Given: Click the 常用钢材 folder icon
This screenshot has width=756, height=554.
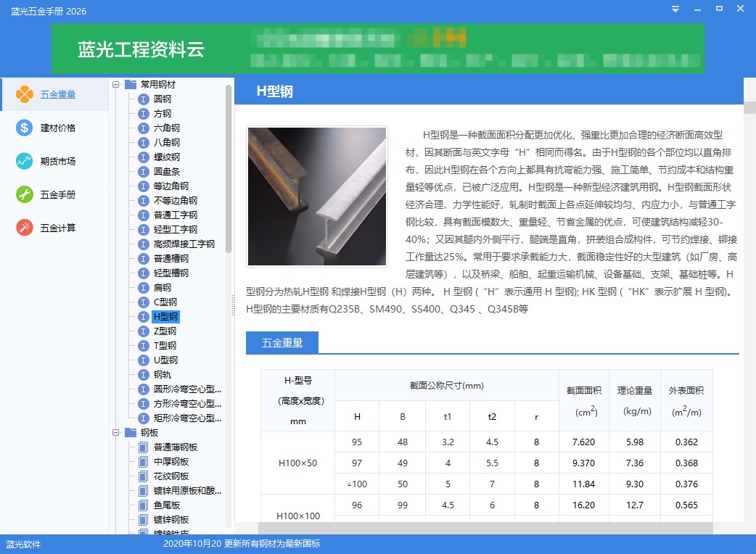Looking at the screenshot, I should (131, 85).
